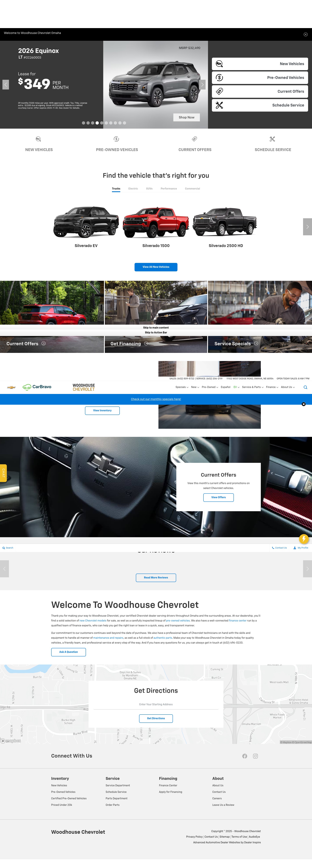Go to the previous hero slide

(x=5, y=85)
